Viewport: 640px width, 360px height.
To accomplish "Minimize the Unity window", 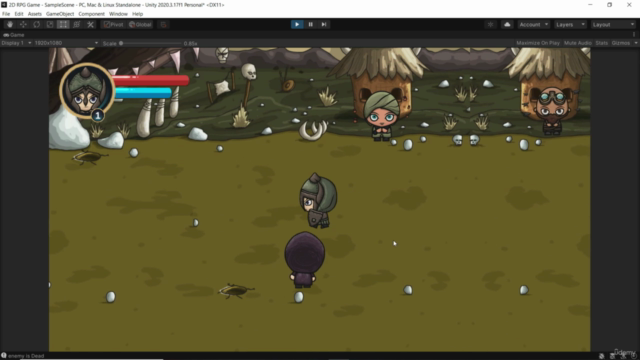I will (590, 4).
